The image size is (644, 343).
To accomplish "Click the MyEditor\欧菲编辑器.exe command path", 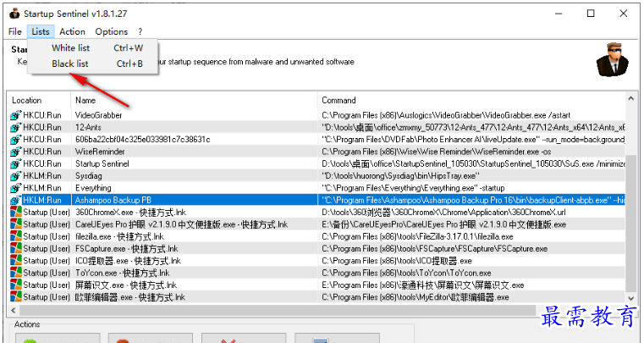I will (x=416, y=297).
